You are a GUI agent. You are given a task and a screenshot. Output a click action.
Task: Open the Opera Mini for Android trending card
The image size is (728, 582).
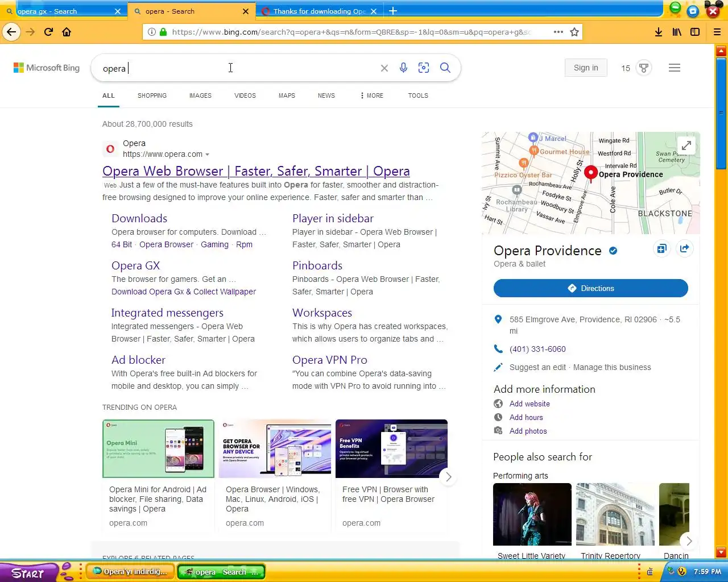coord(158,475)
